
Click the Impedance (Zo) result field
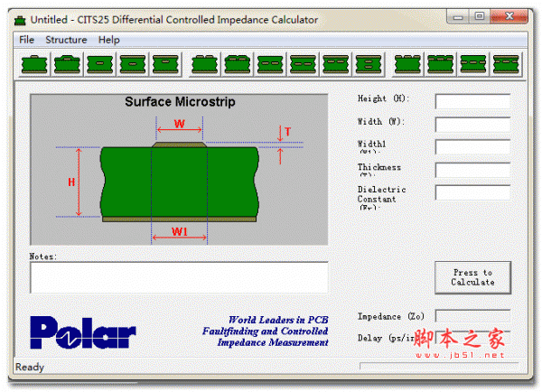point(472,316)
